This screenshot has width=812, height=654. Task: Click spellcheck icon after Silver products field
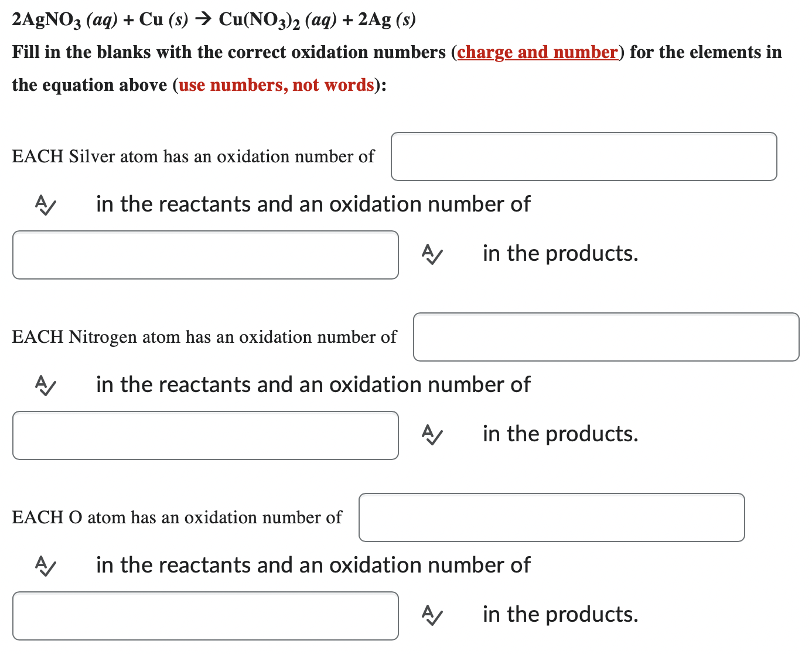click(432, 254)
